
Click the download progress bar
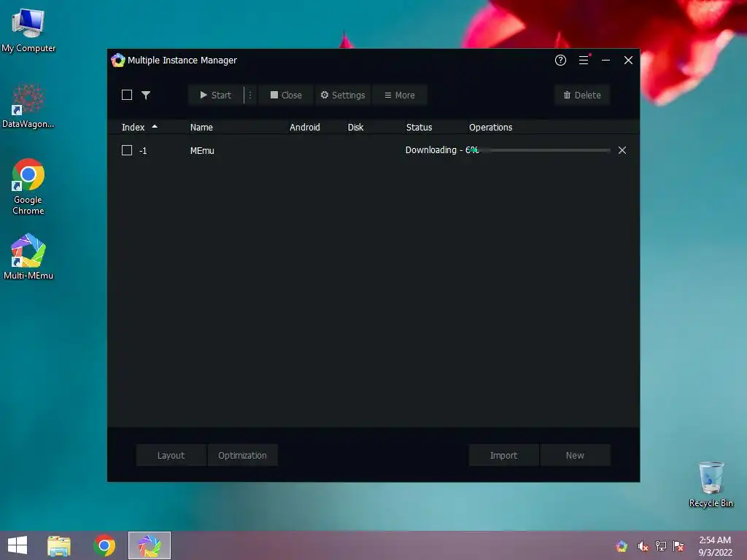[541, 150]
